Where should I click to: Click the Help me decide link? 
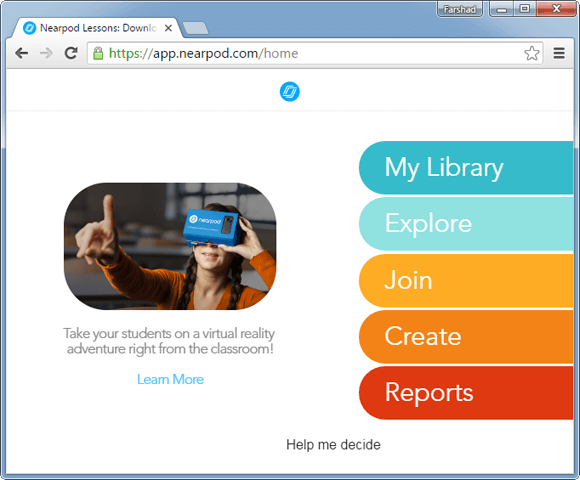(333, 444)
